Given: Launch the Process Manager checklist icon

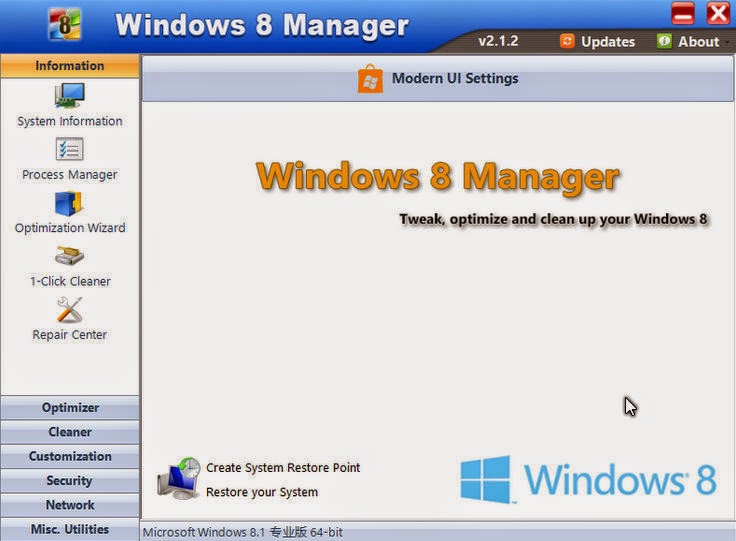Looking at the screenshot, I should coord(69,149).
